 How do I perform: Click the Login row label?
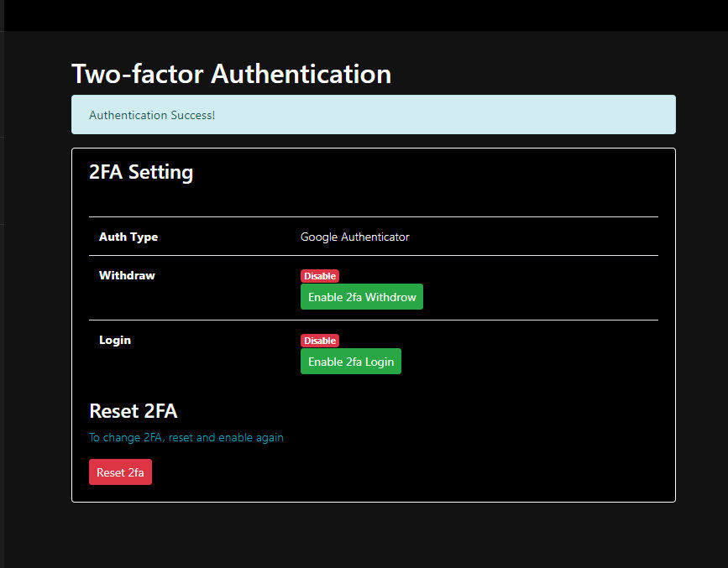[x=115, y=340]
